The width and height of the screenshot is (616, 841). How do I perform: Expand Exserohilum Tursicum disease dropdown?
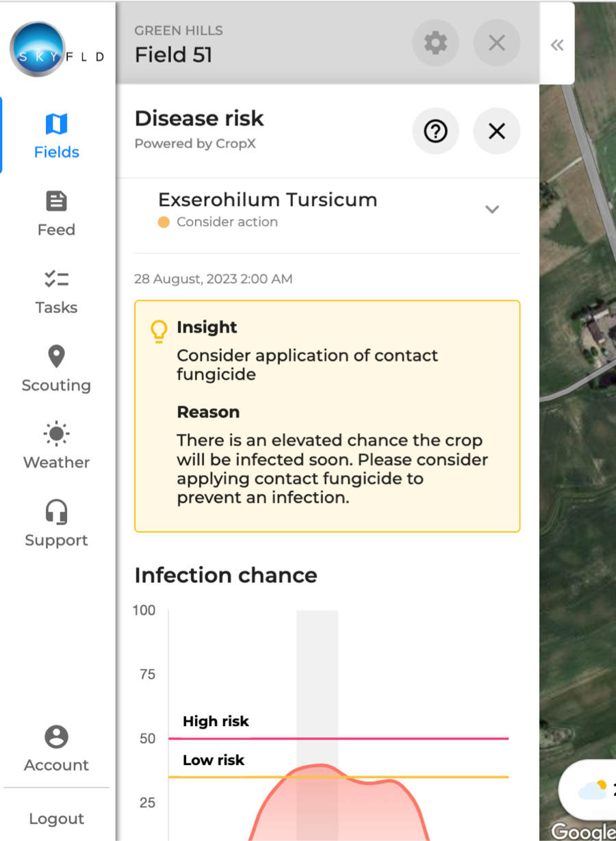(x=492, y=209)
